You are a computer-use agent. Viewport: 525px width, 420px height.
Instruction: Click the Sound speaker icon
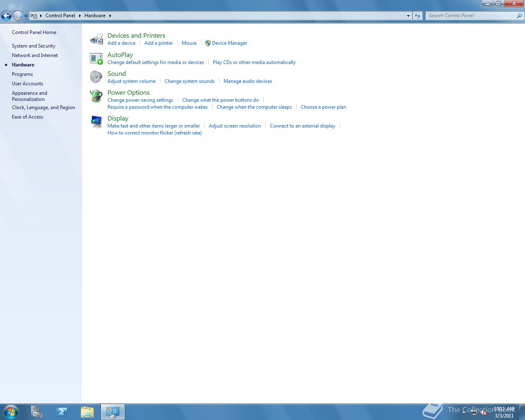pyautogui.click(x=96, y=77)
